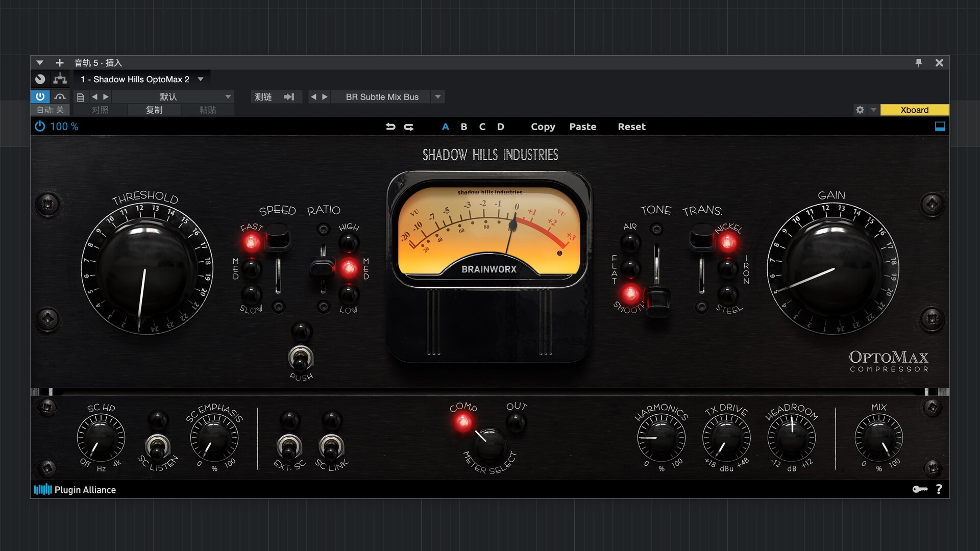980x551 pixels.
Task: Click the redo arrow icon
Action: tap(409, 127)
